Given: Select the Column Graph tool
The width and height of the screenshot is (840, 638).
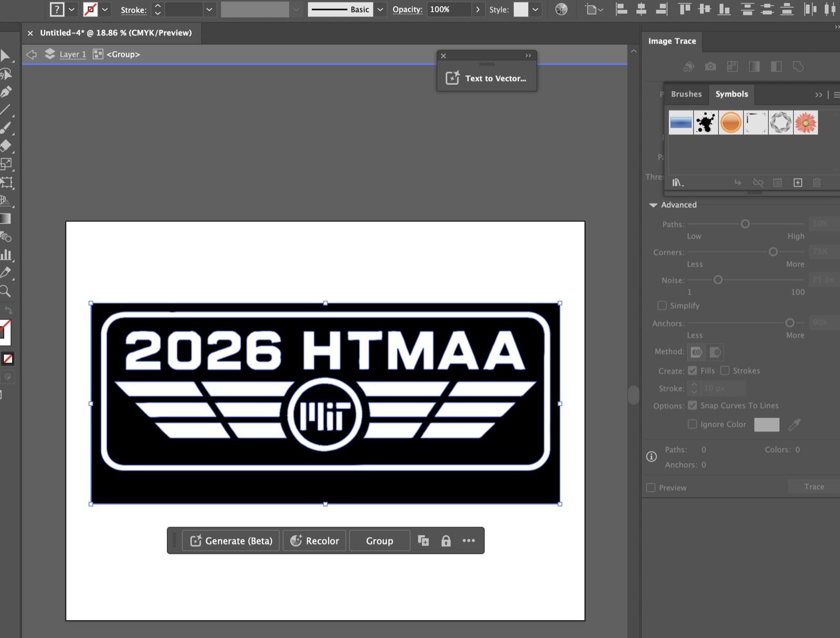Looking at the screenshot, I should pos(6,255).
